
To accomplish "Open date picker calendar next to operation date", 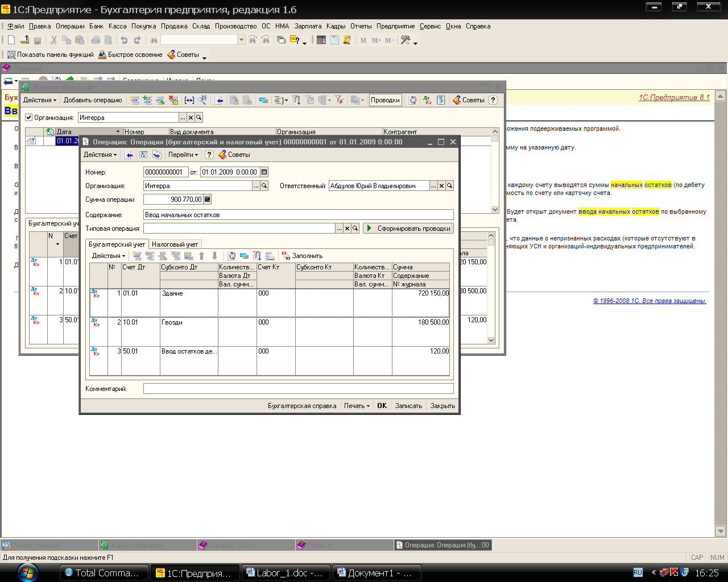I will point(264,172).
